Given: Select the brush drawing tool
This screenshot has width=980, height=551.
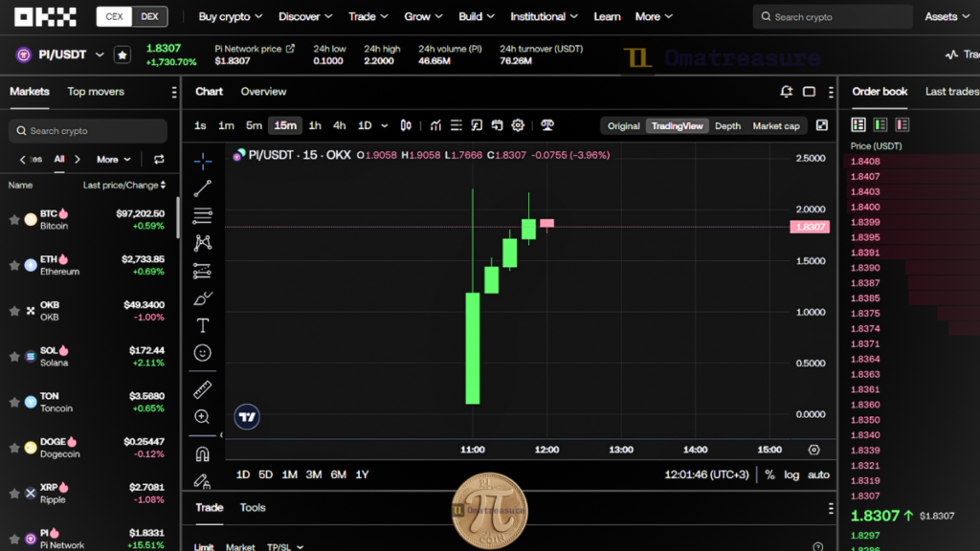Looking at the screenshot, I should (203, 298).
